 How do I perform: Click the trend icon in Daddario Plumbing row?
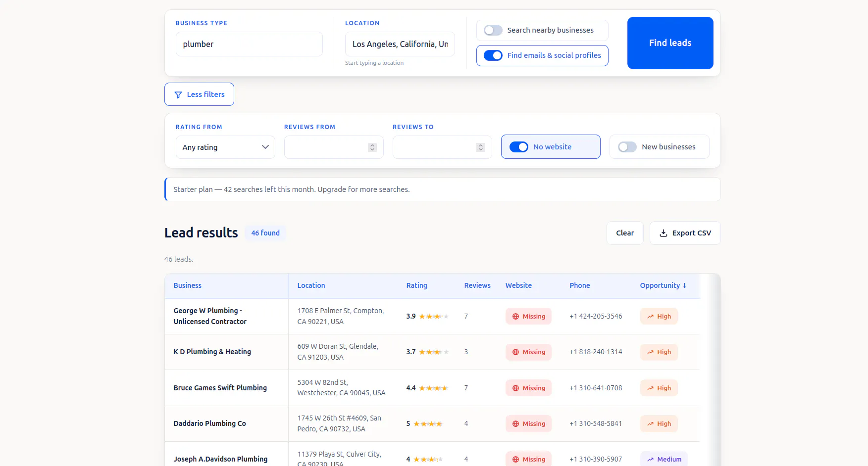coord(650,424)
